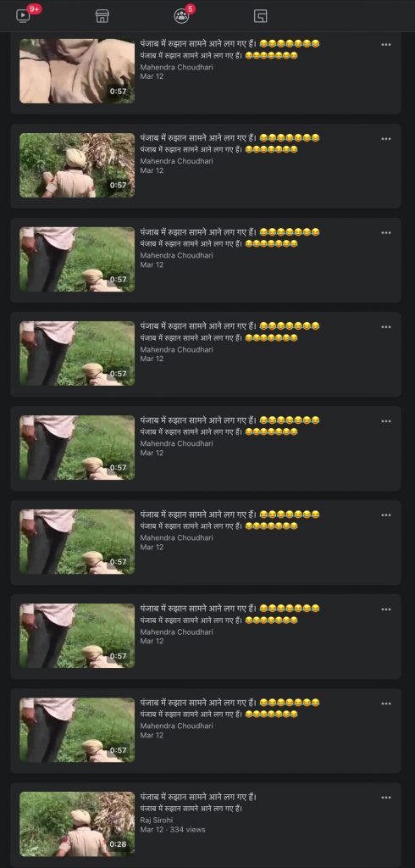This screenshot has width=415, height=868.
Task: Open the title of Raj Sirohi's video
Action: 198,797
